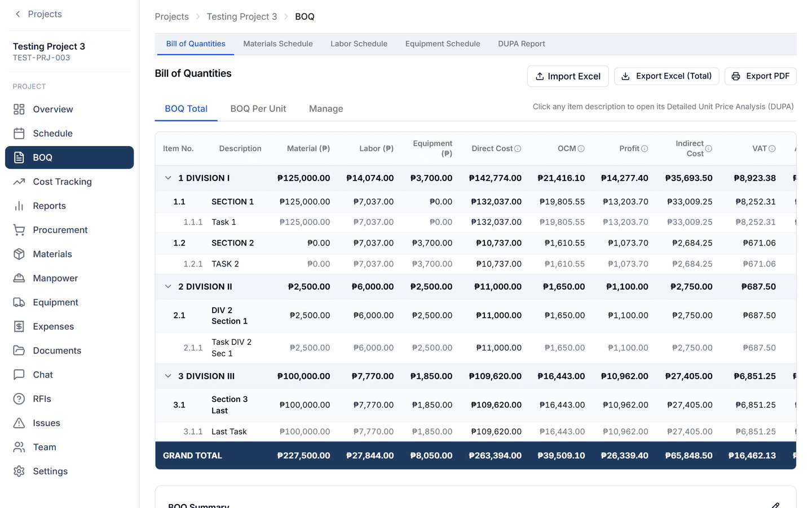This screenshot has width=812, height=508.
Task: Click the Direct Cost info icon
Action: (x=518, y=149)
